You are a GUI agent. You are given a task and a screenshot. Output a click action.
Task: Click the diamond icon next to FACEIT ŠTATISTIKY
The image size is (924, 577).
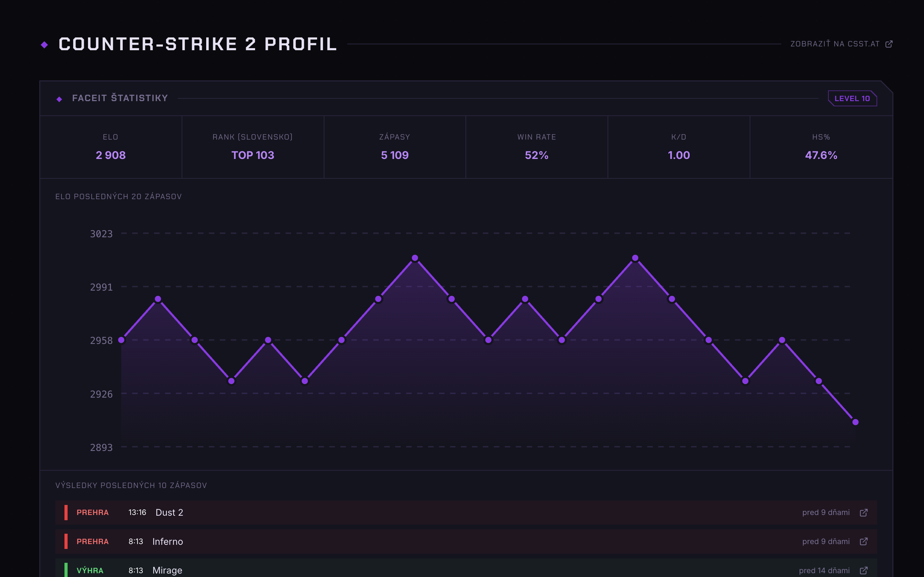click(x=59, y=98)
